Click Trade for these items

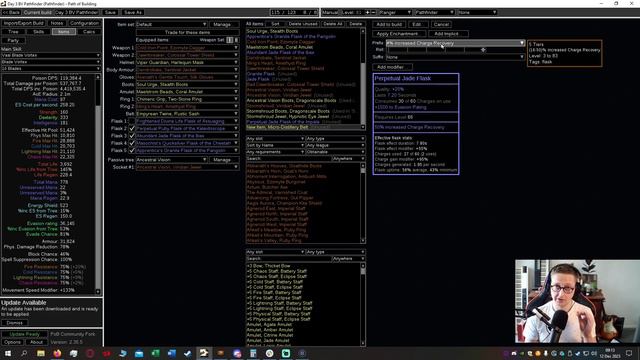[187, 32]
